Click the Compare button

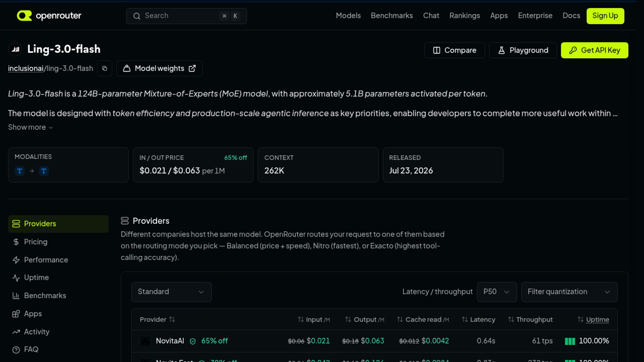click(454, 50)
